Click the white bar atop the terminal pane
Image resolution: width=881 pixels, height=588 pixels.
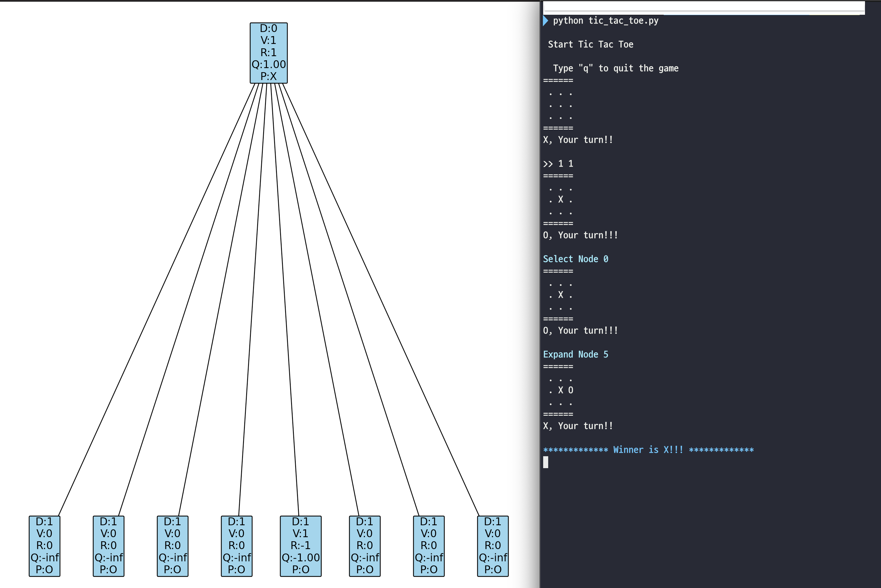coord(704,8)
